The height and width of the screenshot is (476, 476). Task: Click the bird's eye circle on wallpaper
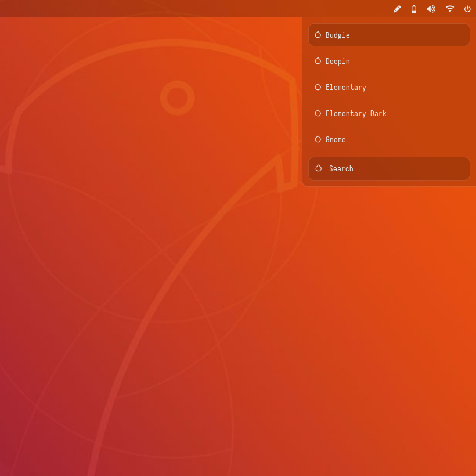pos(177,98)
